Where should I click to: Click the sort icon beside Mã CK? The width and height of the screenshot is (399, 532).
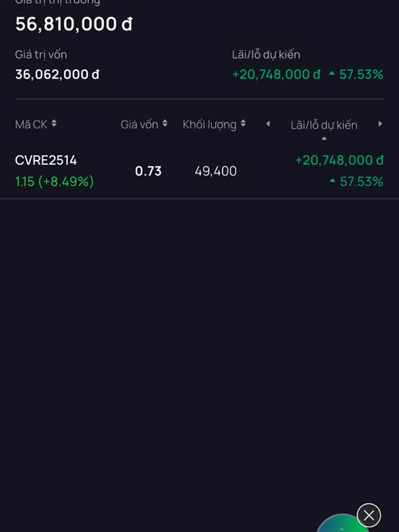54,124
